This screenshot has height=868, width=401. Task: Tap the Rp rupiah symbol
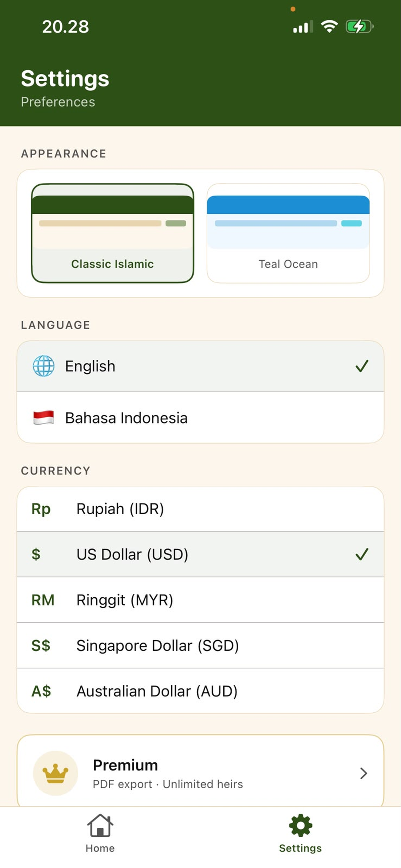point(41,509)
